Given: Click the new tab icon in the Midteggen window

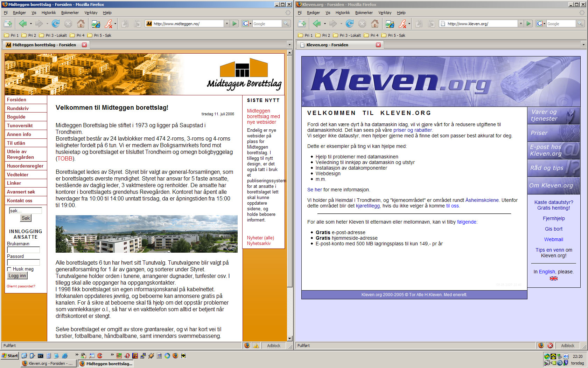Looking at the screenshot, I should [8, 23].
